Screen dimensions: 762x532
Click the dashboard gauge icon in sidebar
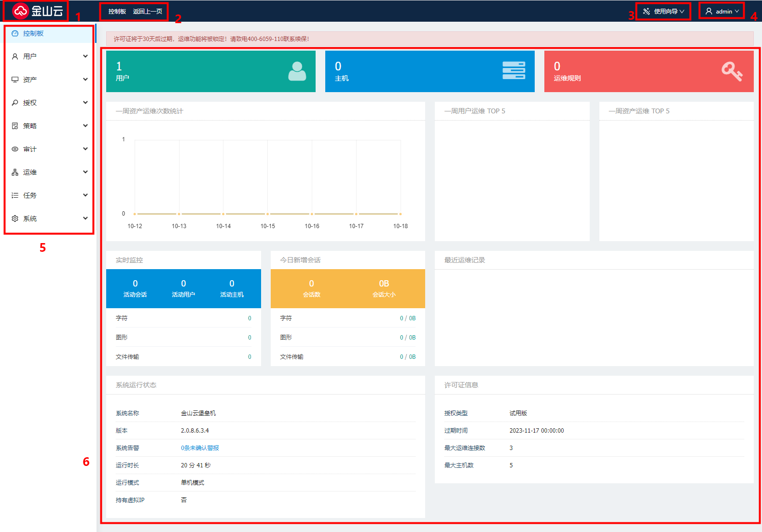pyautogui.click(x=15, y=33)
